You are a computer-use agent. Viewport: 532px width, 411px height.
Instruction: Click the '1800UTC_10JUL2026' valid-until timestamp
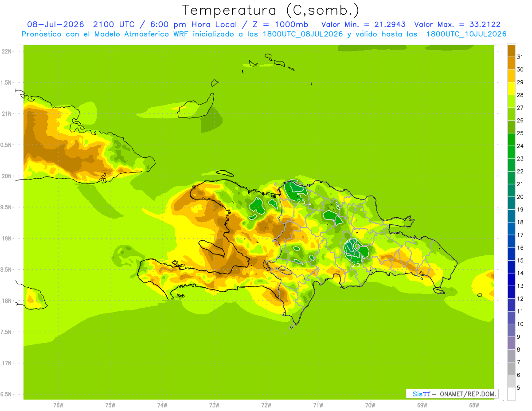[x=466, y=34]
